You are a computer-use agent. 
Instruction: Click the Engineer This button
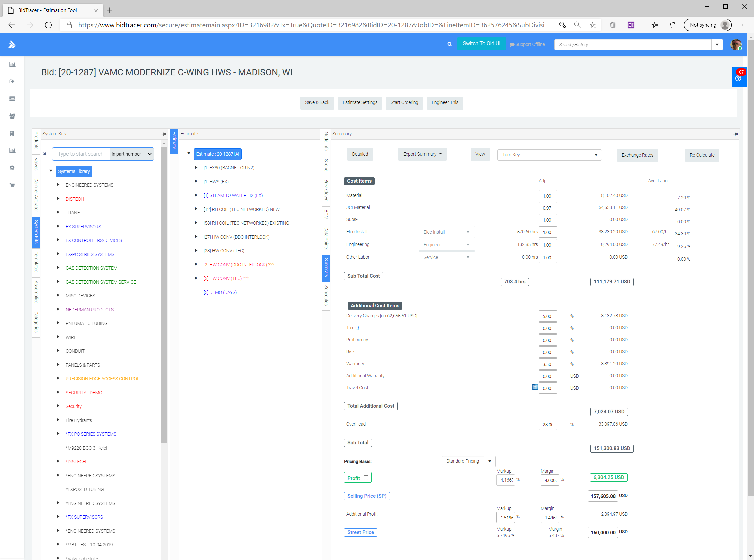click(444, 102)
